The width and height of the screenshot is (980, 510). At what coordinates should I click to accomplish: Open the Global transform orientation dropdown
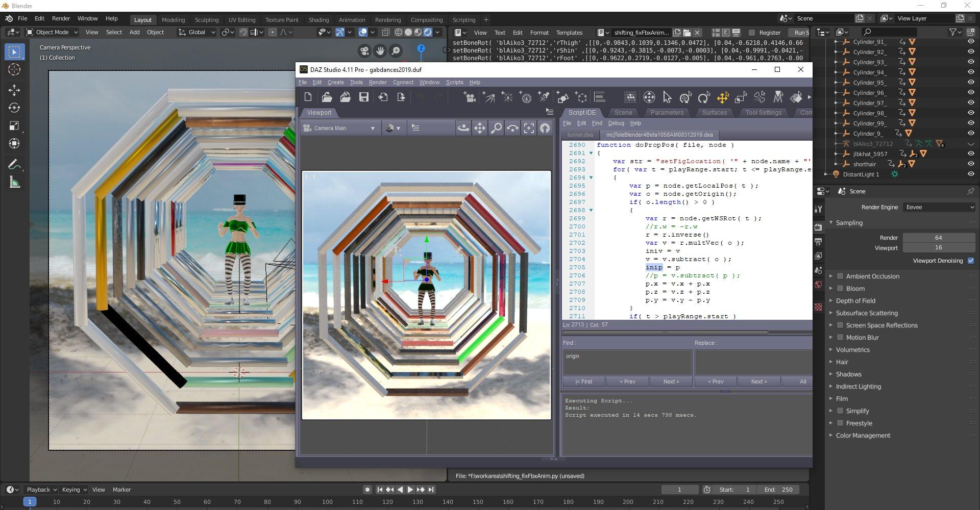coord(197,32)
